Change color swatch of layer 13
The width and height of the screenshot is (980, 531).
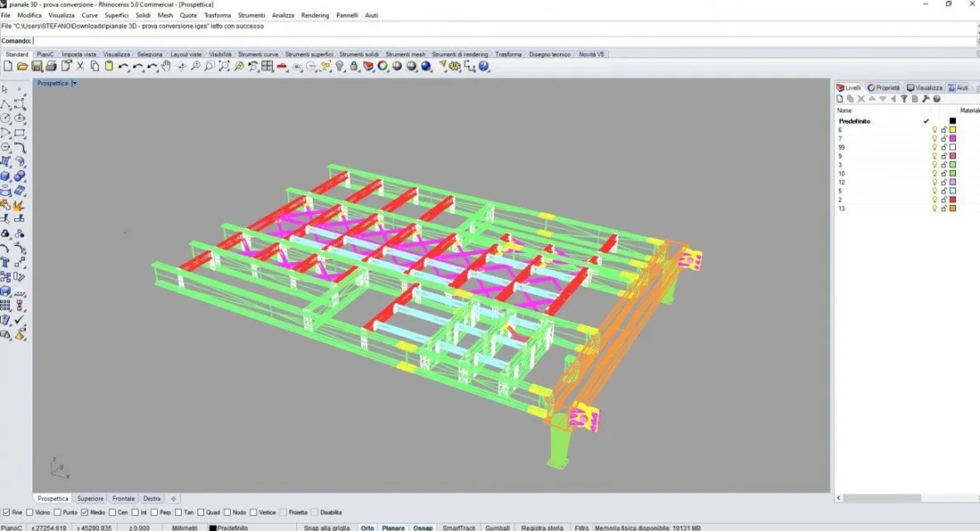[x=953, y=208]
